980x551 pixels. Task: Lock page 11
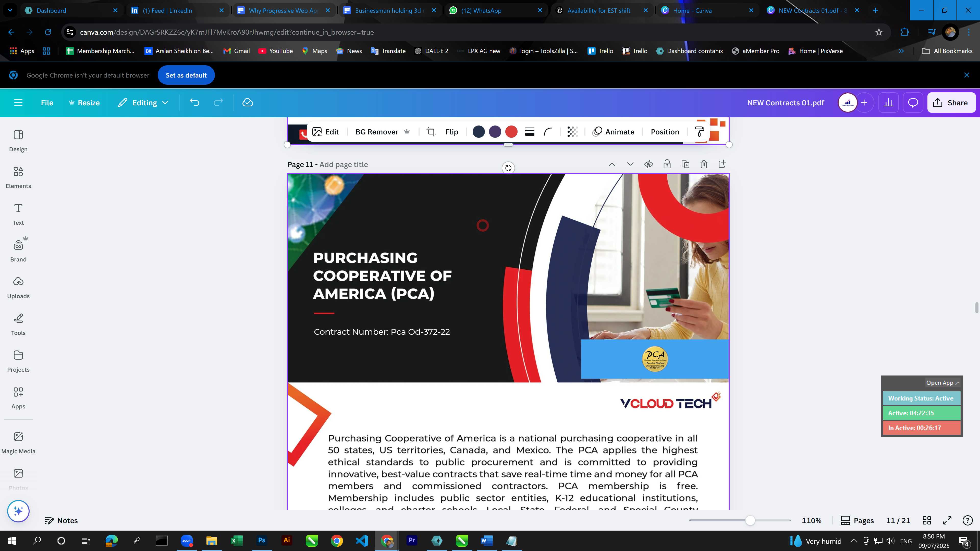[667, 164]
